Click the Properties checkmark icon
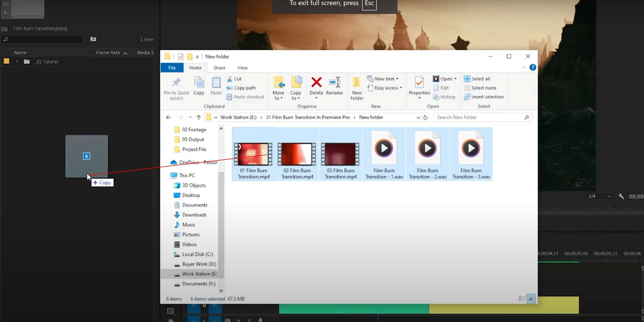644x322 pixels. coord(419,82)
